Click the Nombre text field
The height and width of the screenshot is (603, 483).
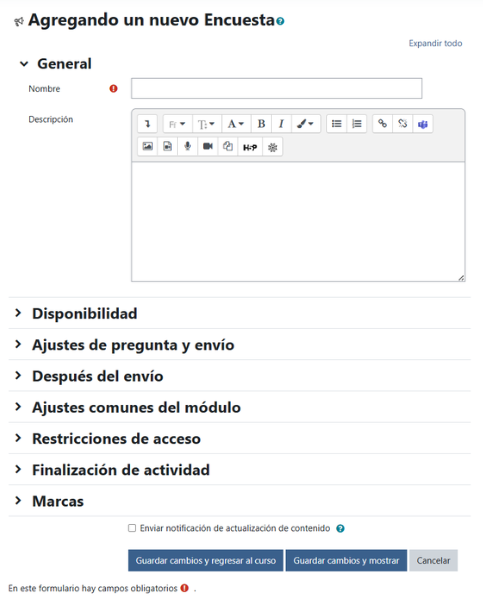[276, 88]
